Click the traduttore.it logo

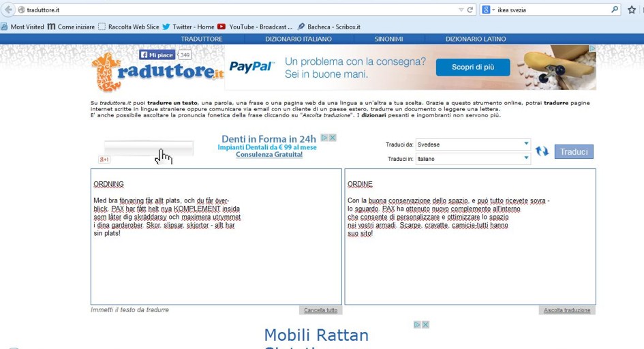(159, 71)
